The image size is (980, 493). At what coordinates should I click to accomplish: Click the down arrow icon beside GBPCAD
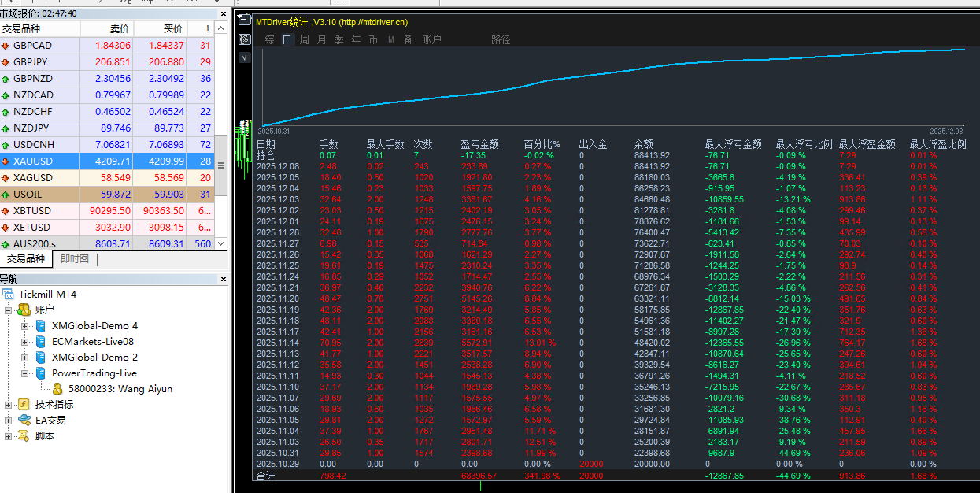pyautogui.click(x=6, y=46)
